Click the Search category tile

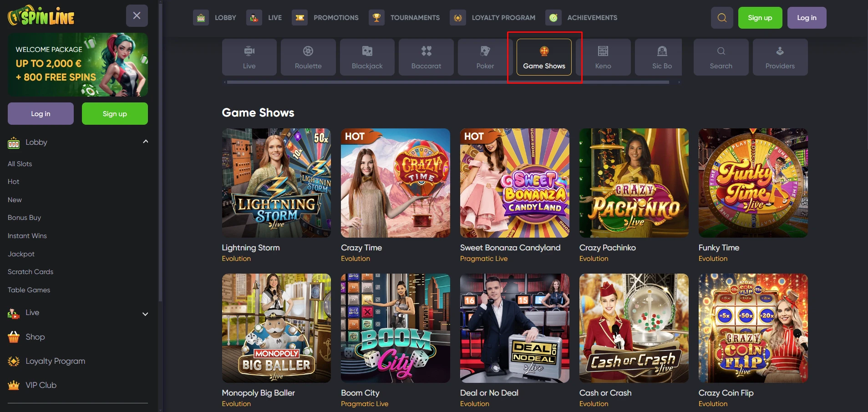[x=721, y=57]
